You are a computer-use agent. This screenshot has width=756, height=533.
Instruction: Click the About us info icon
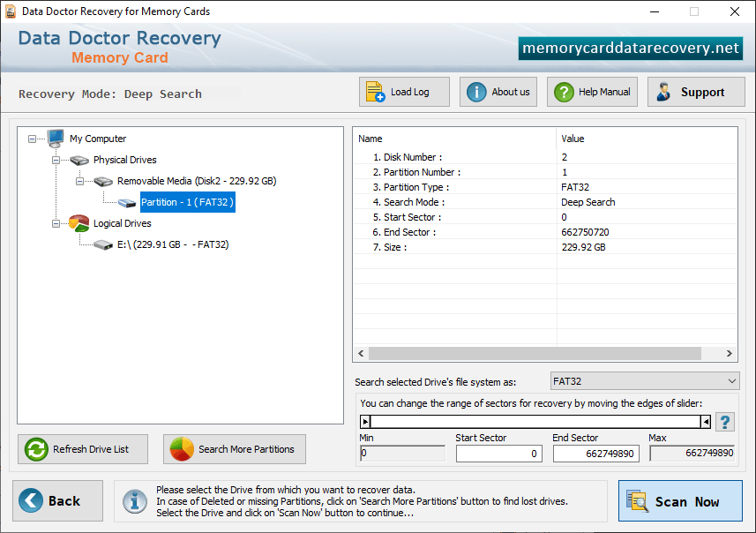(476, 92)
